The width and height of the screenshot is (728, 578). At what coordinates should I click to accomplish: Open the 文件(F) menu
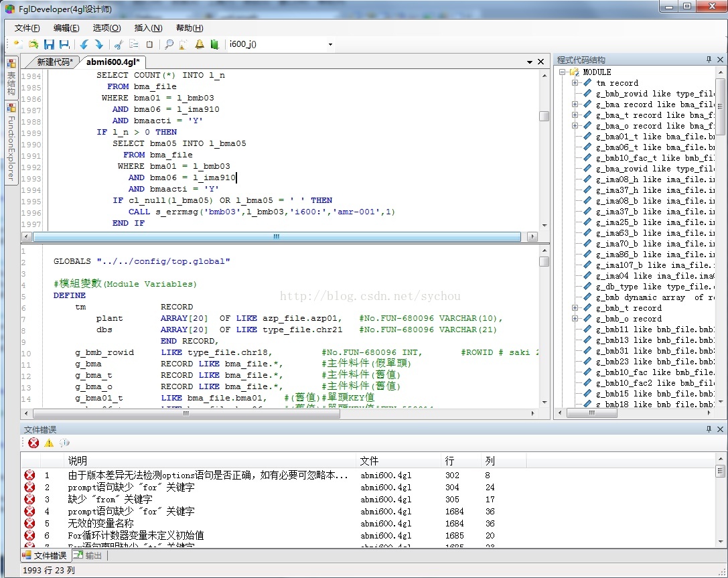pyautogui.click(x=27, y=28)
